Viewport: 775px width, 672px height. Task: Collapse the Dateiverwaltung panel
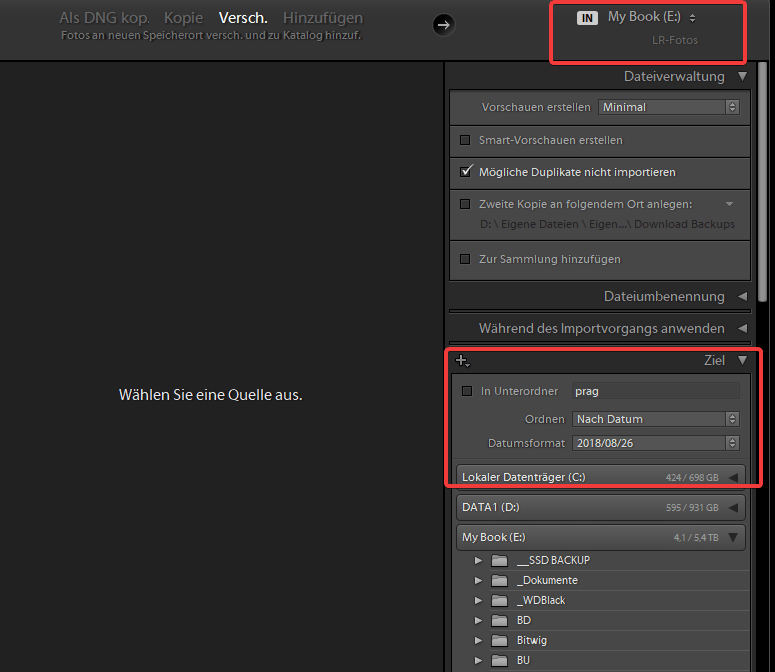pos(742,76)
